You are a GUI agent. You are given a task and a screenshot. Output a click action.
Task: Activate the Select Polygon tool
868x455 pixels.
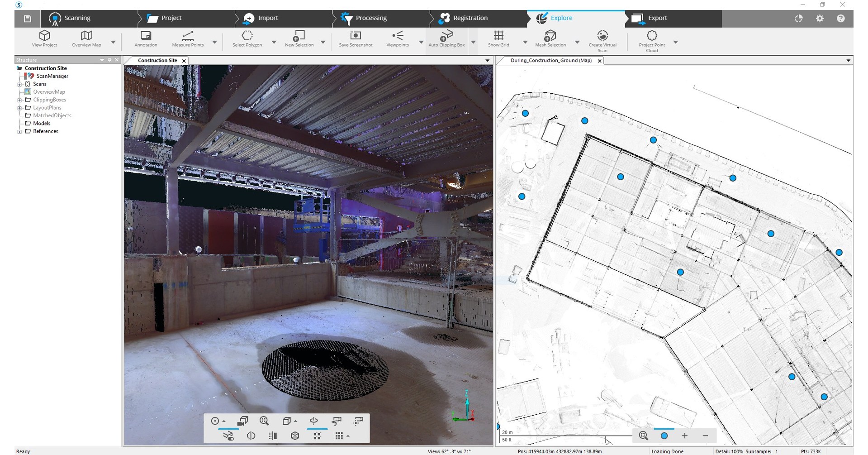click(x=247, y=38)
